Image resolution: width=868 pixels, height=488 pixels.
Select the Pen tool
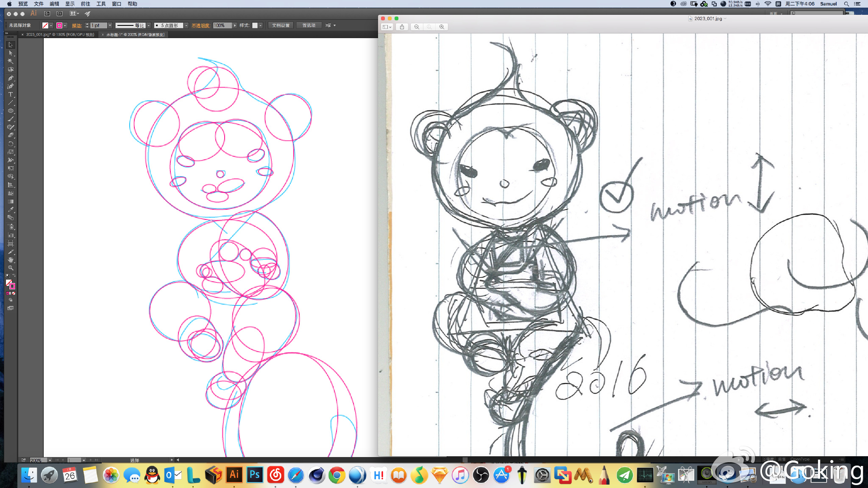11,78
